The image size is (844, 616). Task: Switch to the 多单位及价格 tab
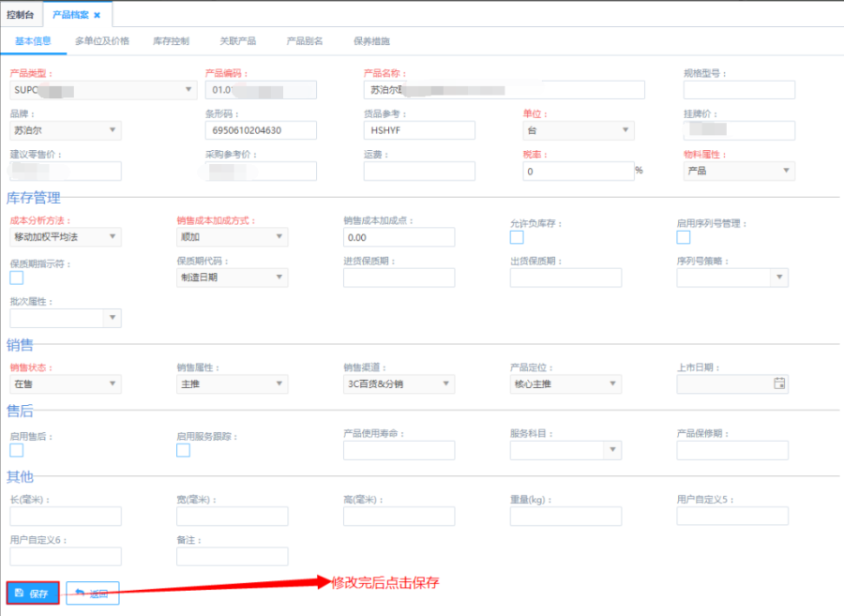click(102, 41)
